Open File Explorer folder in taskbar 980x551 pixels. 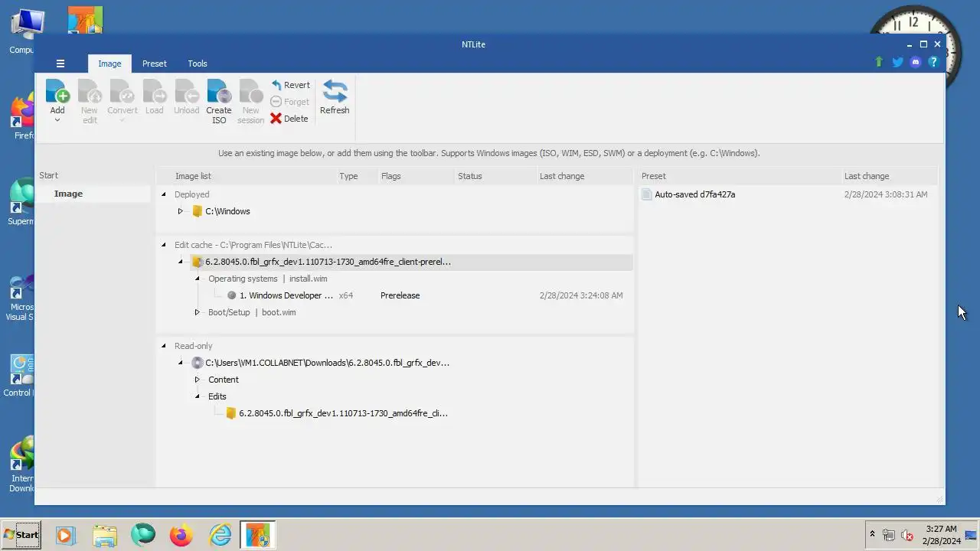click(x=105, y=535)
